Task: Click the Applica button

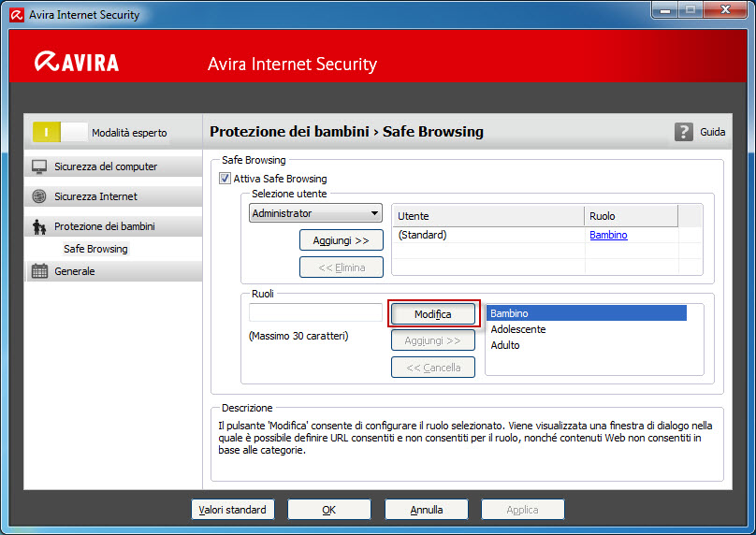Action: point(523,510)
